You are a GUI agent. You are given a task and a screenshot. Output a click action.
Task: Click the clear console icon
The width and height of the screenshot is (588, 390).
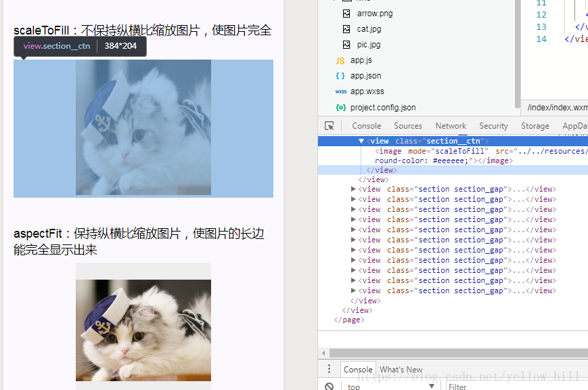(330, 386)
